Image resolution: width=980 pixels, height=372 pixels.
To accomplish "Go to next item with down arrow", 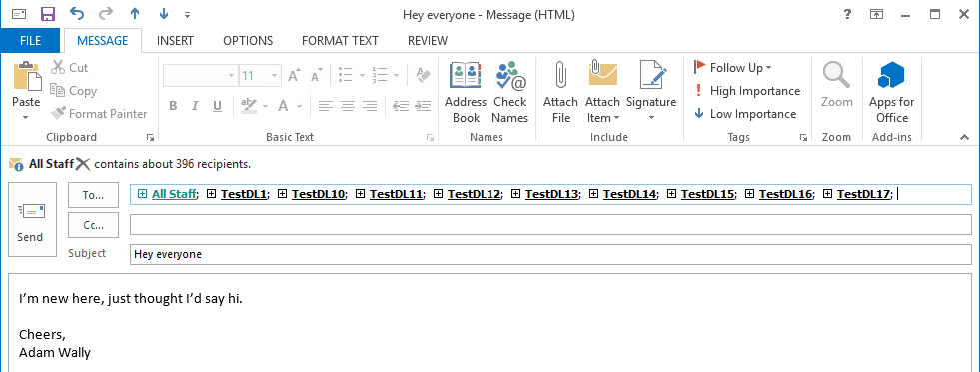I will (x=164, y=14).
